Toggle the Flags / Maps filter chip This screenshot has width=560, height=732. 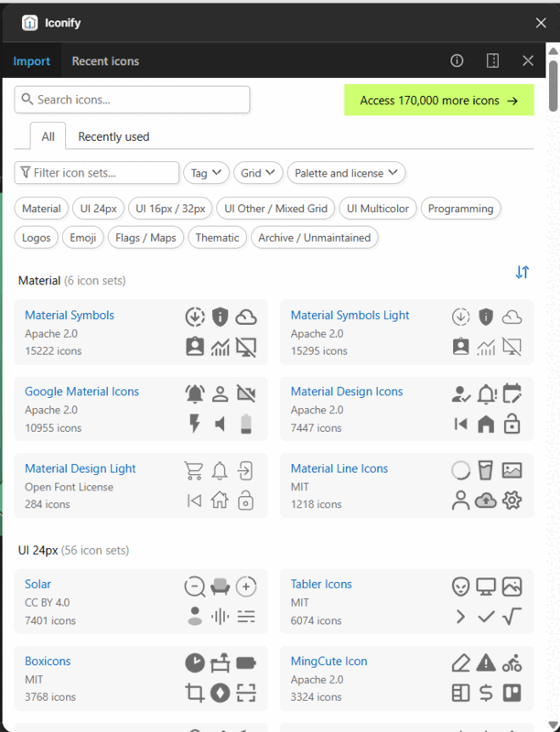tap(145, 238)
